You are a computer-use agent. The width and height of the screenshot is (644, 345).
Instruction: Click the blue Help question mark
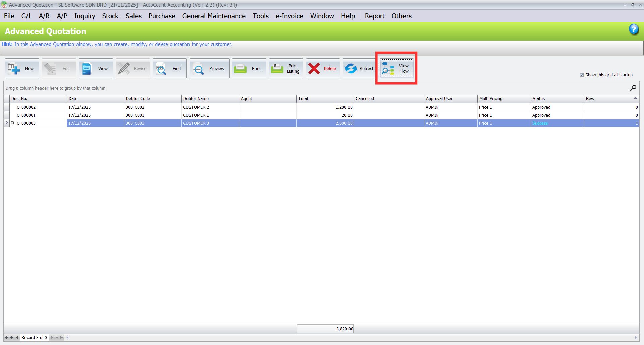click(634, 29)
